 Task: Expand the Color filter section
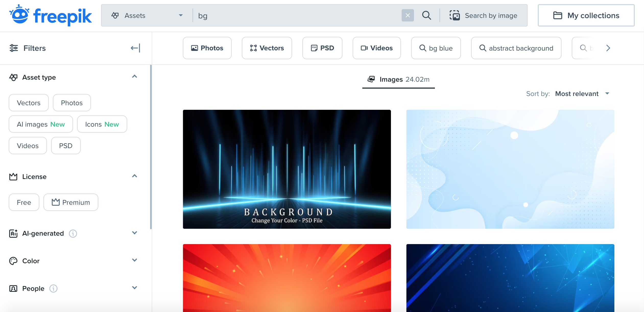[135, 260]
